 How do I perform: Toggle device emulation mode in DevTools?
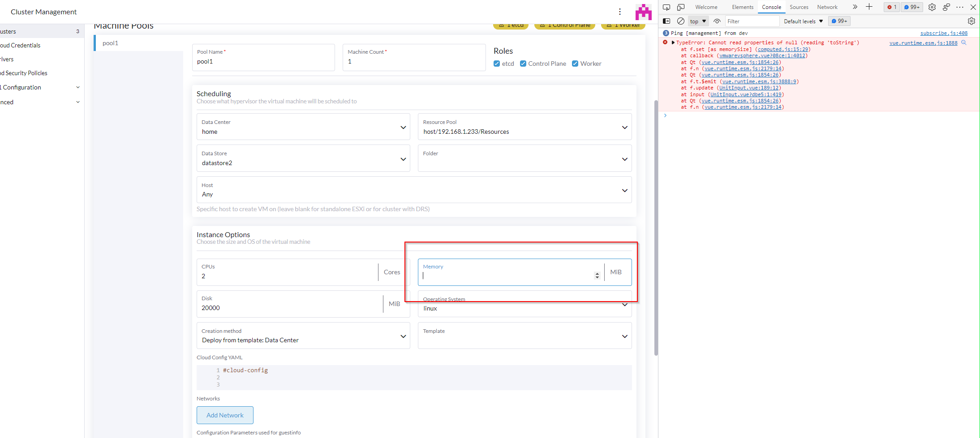681,7
